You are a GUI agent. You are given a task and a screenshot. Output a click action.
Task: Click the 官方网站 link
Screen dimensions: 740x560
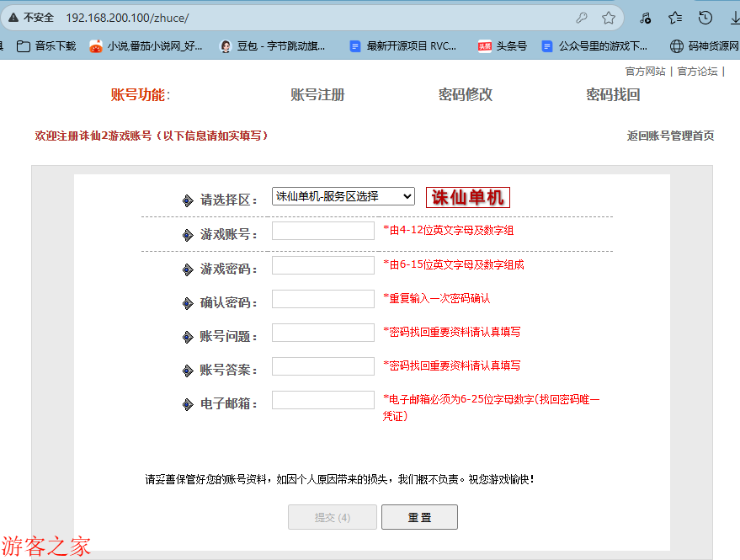[645, 72]
